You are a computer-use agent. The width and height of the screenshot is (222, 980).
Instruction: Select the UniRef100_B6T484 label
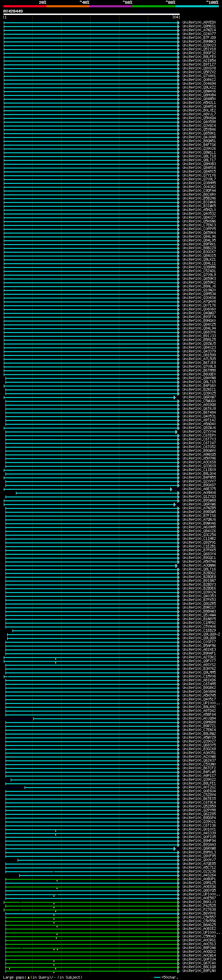[199, 412]
